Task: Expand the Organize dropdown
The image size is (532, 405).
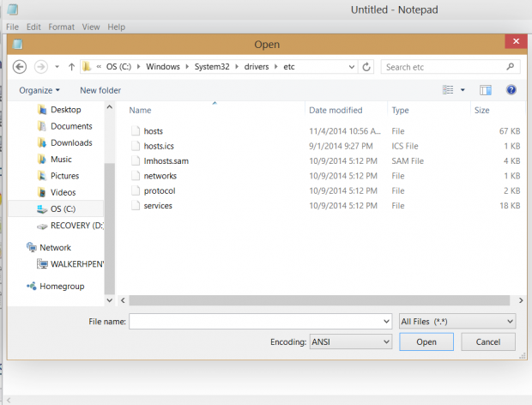Action: [39, 90]
